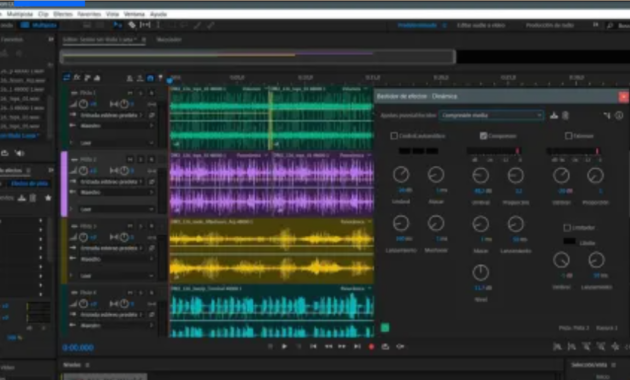Click the Rewind transport button

pos(328,346)
